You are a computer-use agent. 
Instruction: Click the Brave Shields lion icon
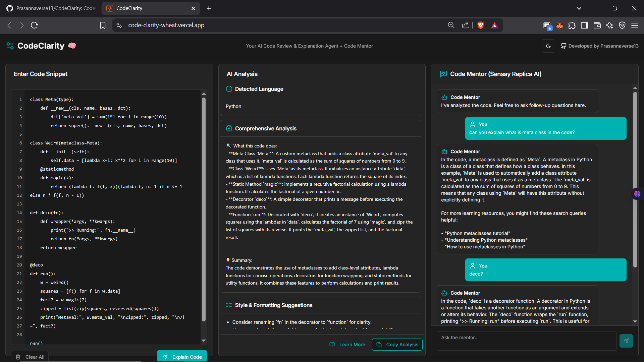(481, 25)
